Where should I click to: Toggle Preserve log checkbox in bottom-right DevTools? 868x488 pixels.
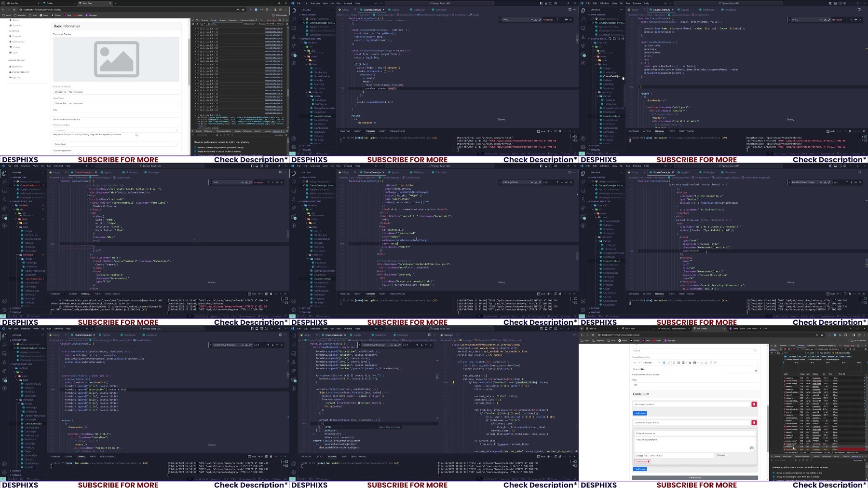click(x=802, y=349)
